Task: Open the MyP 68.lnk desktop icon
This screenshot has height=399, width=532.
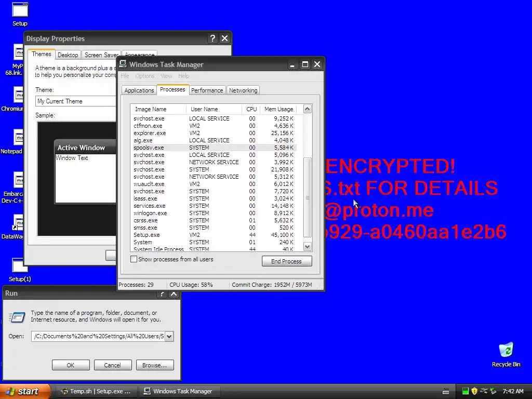Action: [14, 60]
